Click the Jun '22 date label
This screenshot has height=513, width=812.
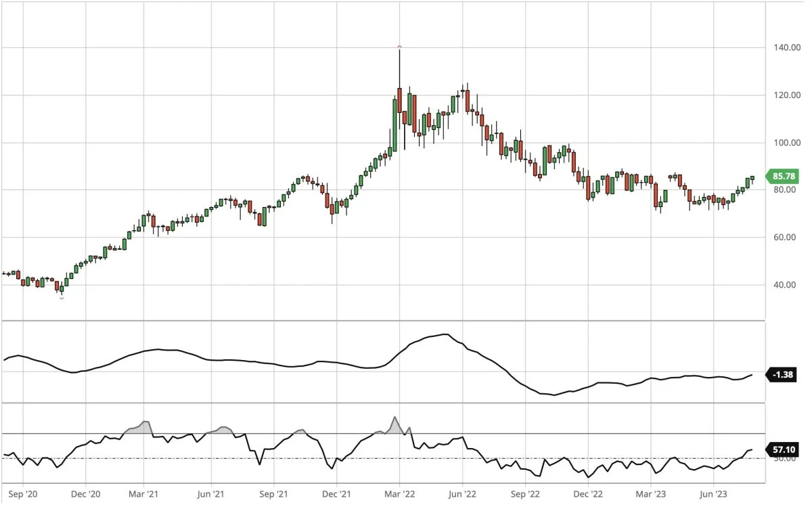[x=462, y=495]
